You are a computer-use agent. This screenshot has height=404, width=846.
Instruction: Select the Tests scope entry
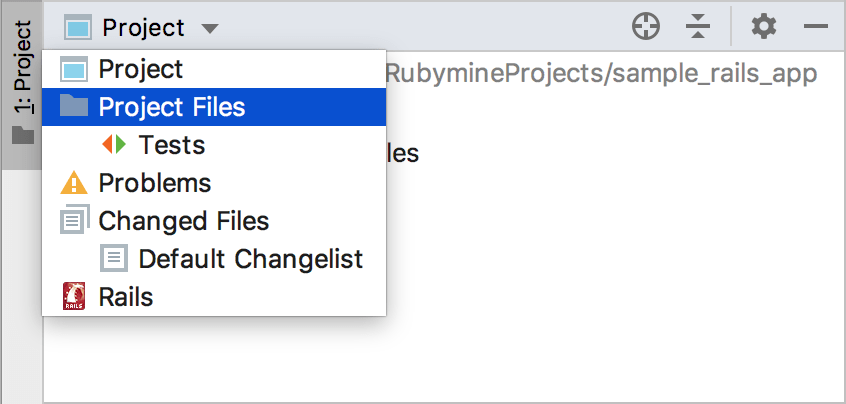pyautogui.click(x=214, y=145)
